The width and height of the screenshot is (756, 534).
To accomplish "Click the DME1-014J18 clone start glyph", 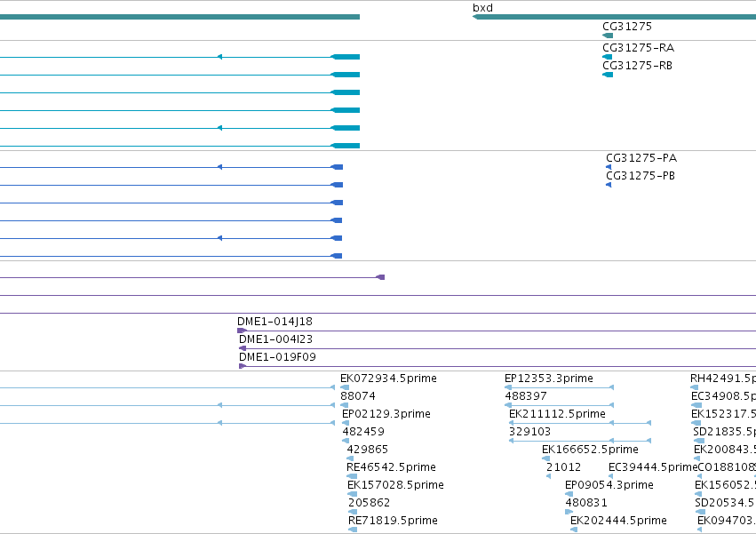I will click(242, 331).
